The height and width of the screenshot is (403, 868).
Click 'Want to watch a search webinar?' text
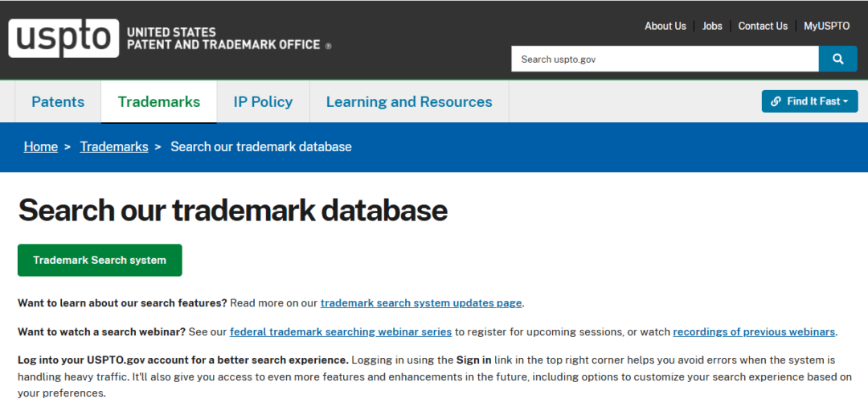pos(101,332)
